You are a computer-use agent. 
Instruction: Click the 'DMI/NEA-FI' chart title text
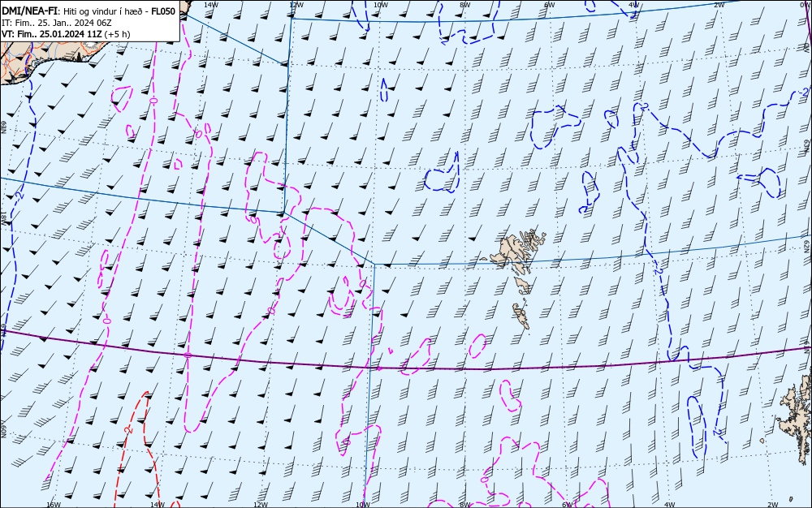29,11
